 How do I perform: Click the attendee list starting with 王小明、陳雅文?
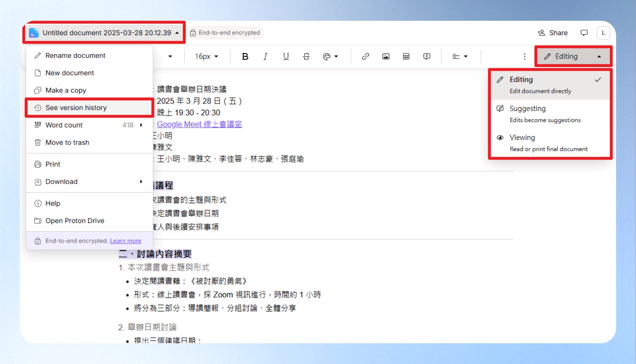coord(231,159)
